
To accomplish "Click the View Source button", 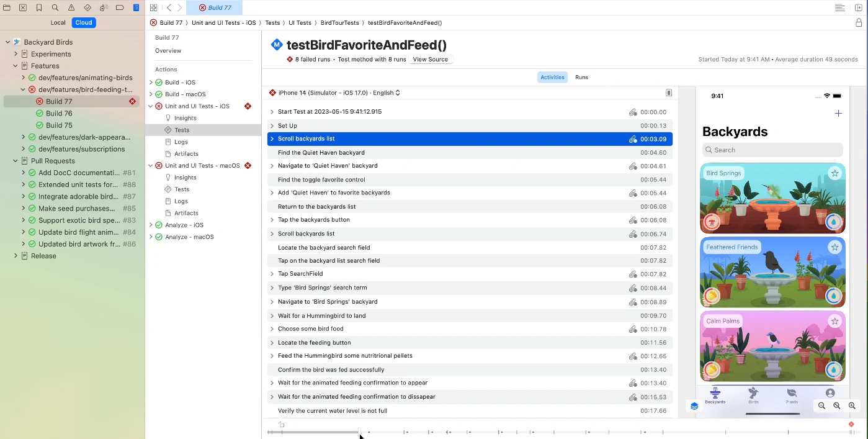I will pos(430,60).
